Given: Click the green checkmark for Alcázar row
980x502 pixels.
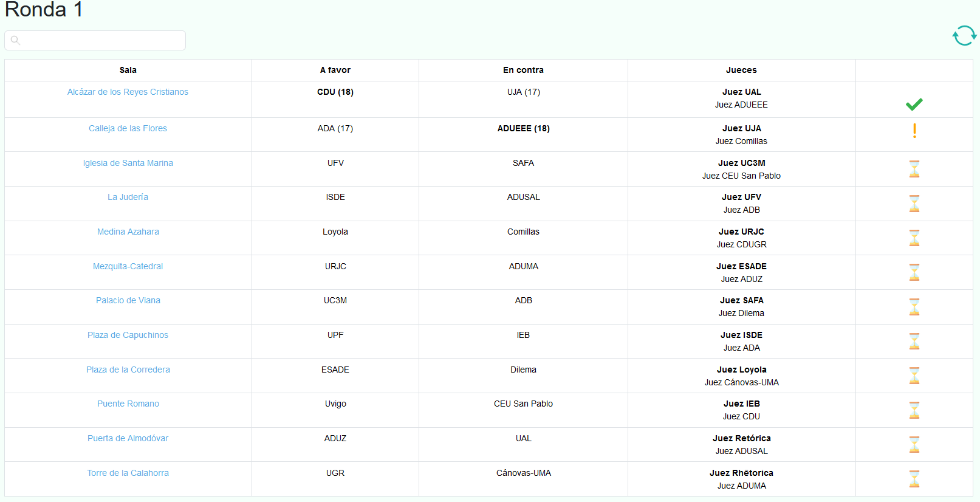Looking at the screenshot, I should [x=914, y=104].
